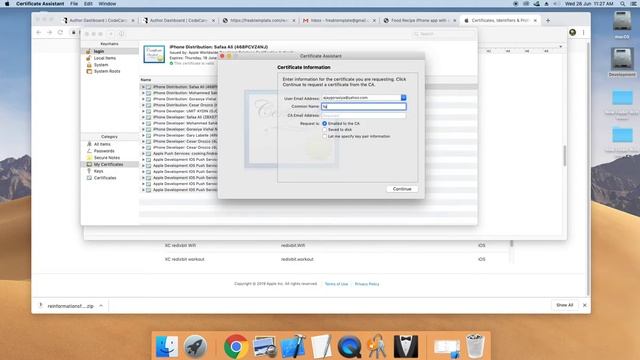Open reinformationof zip download item
Viewport: 640px width, 360px height.
(70, 306)
